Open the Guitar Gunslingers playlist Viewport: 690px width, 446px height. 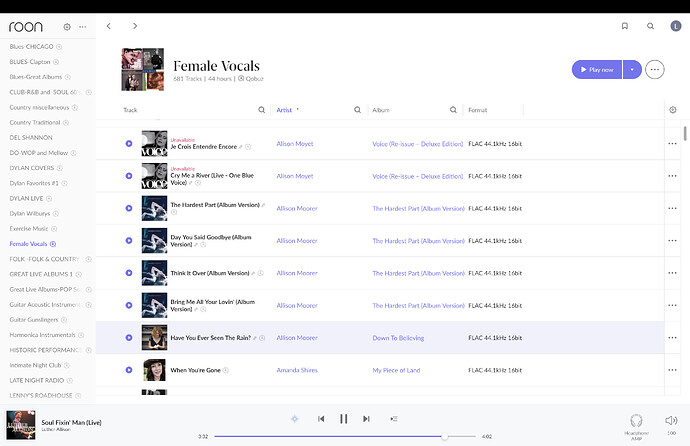[x=34, y=320]
